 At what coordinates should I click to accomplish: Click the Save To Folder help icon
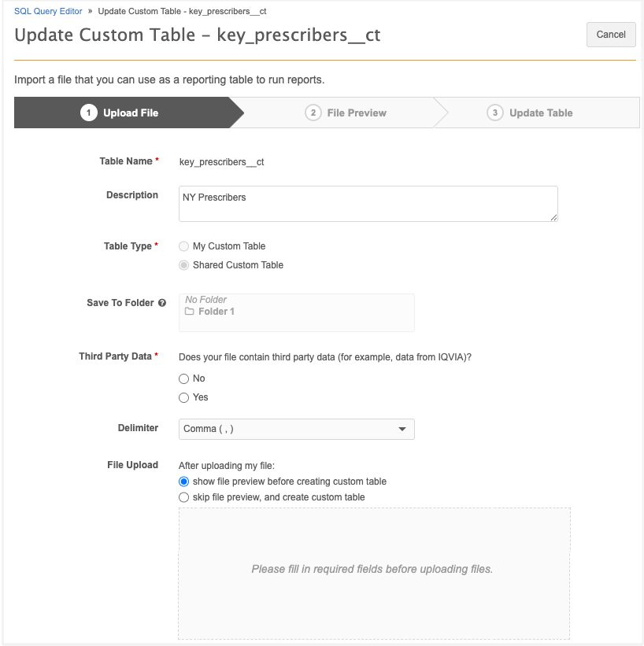pyautogui.click(x=162, y=303)
